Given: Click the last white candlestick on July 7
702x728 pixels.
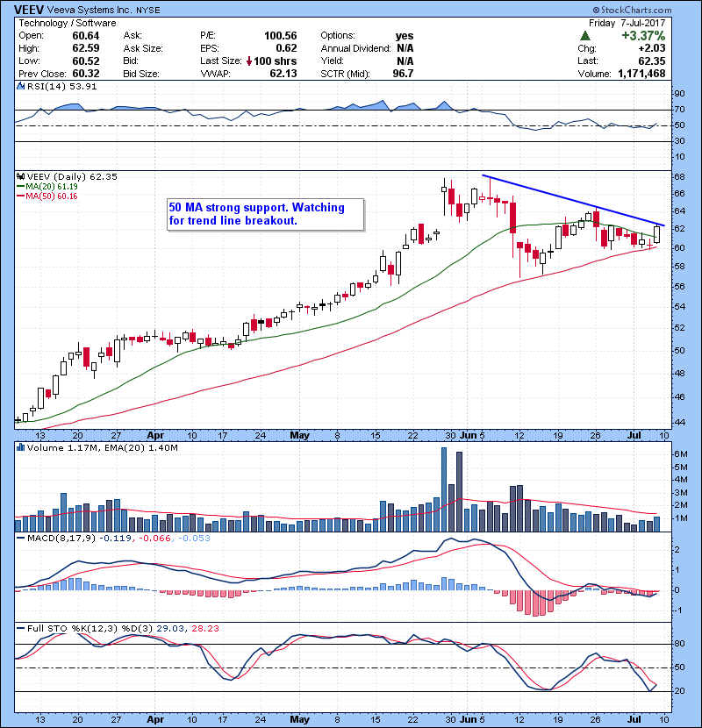Looking at the screenshot, I should pos(656,234).
